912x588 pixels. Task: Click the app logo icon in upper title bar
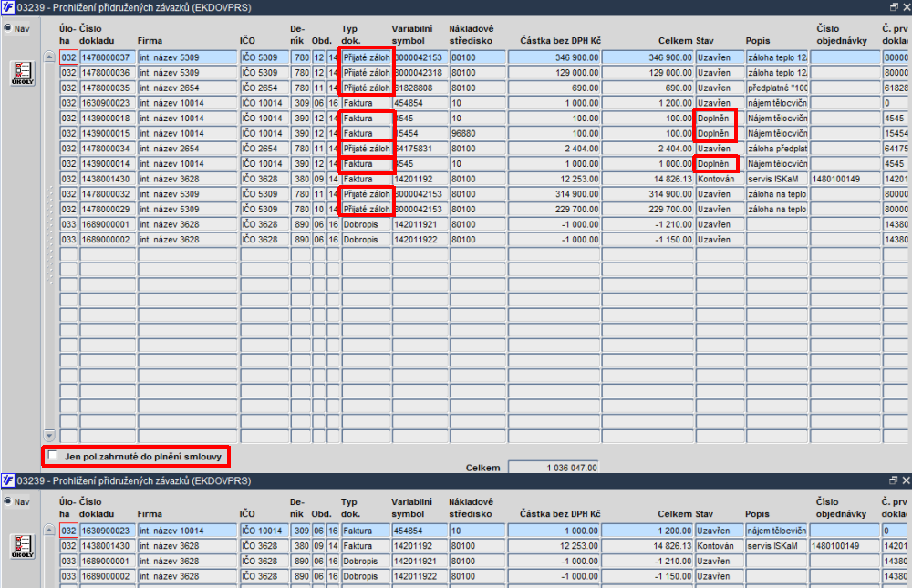pos(7,7)
